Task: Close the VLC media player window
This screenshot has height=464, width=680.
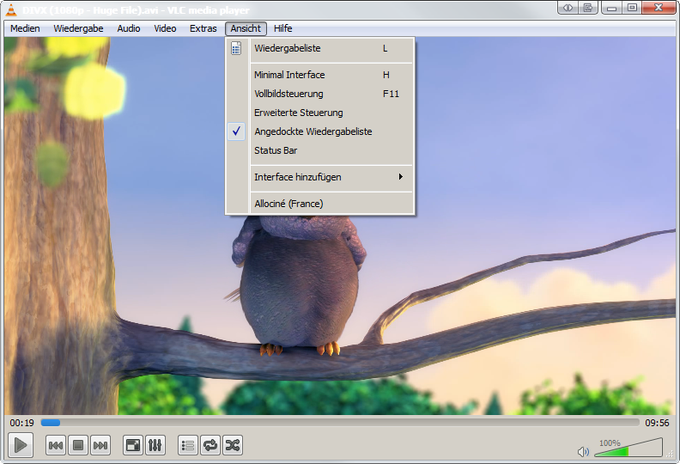Action: pyautogui.click(x=658, y=8)
